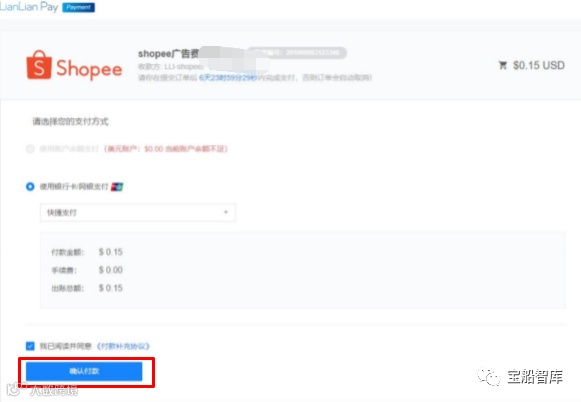
Task: Click the UnionPay card icon
Action: pyautogui.click(x=117, y=187)
